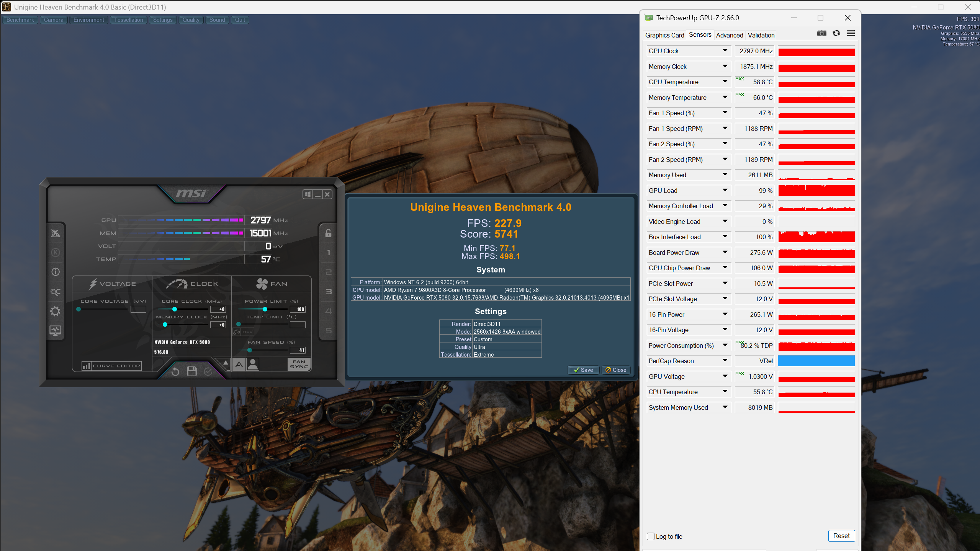The image size is (980, 551).
Task: Click the profile lock icon in Afterburner
Action: click(328, 233)
